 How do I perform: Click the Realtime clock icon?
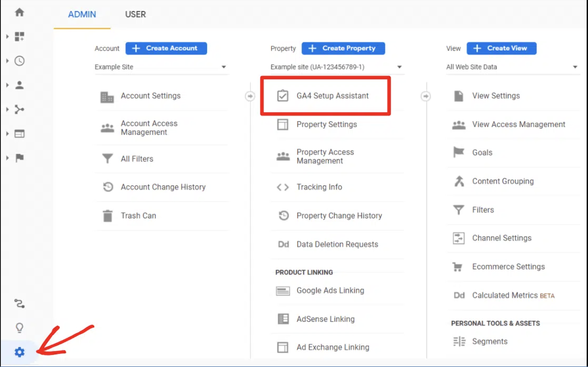(x=19, y=61)
